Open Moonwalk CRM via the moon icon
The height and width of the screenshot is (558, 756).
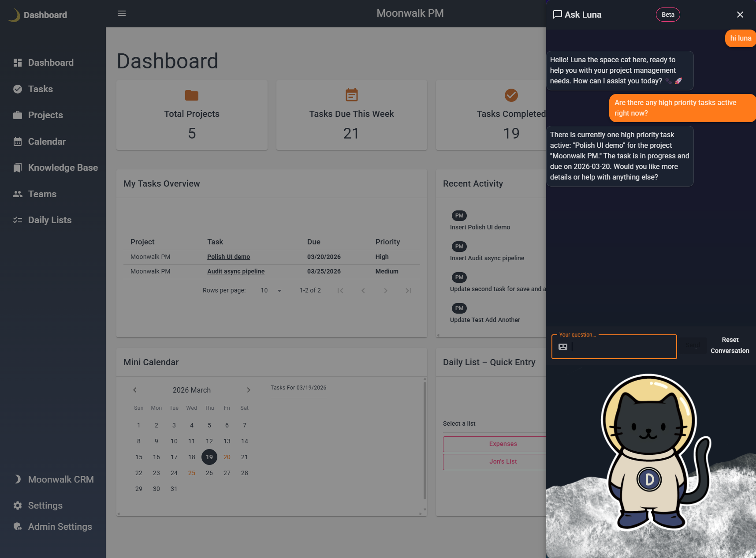coord(17,479)
